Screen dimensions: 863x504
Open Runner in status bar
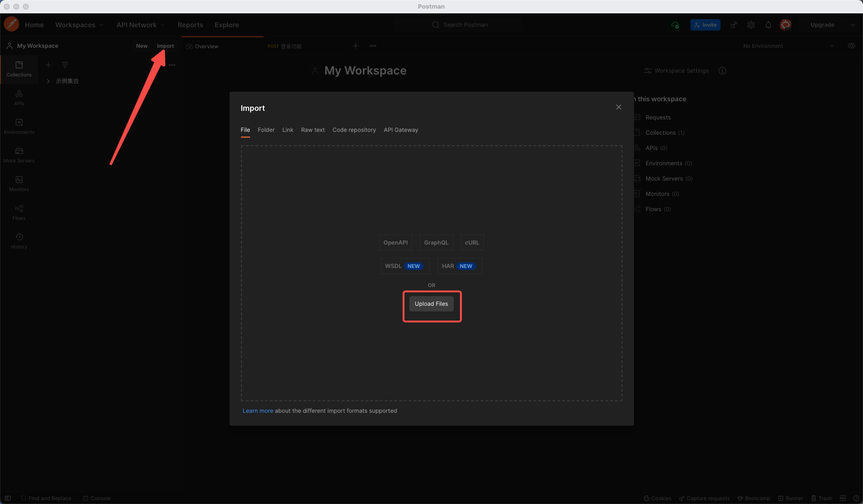(790, 498)
